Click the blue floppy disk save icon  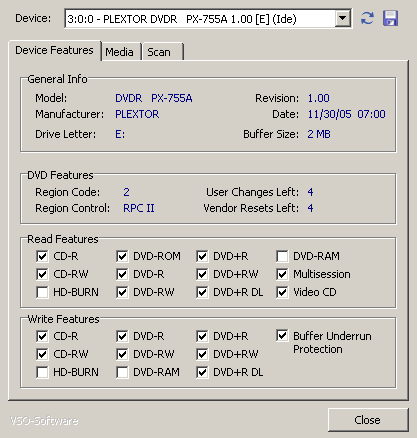pyautogui.click(x=390, y=18)
